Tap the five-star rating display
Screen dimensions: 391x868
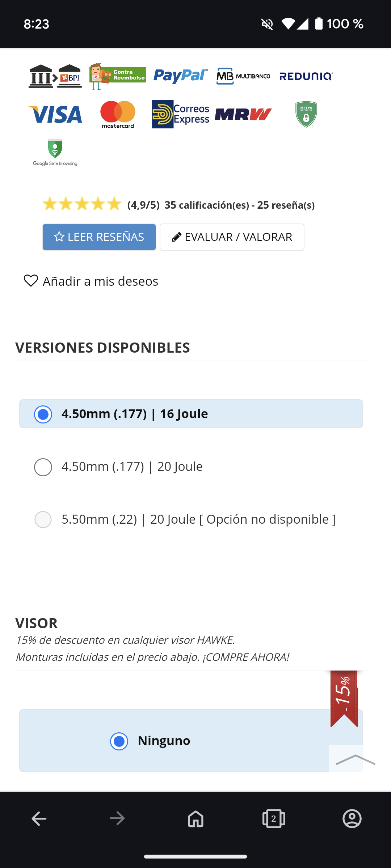coord(82,204)
